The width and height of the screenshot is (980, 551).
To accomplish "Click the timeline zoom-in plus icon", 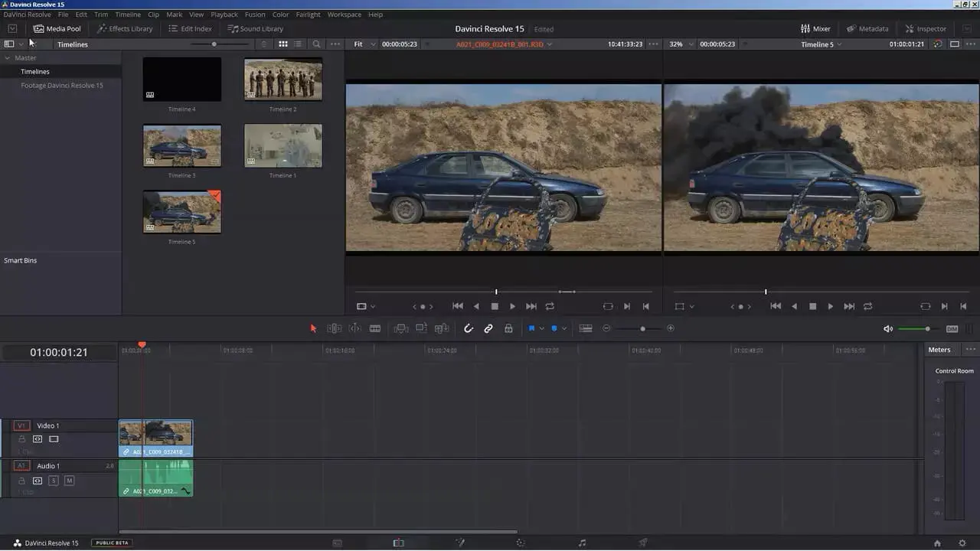I will pyautogui.click(x=671, y=328).
